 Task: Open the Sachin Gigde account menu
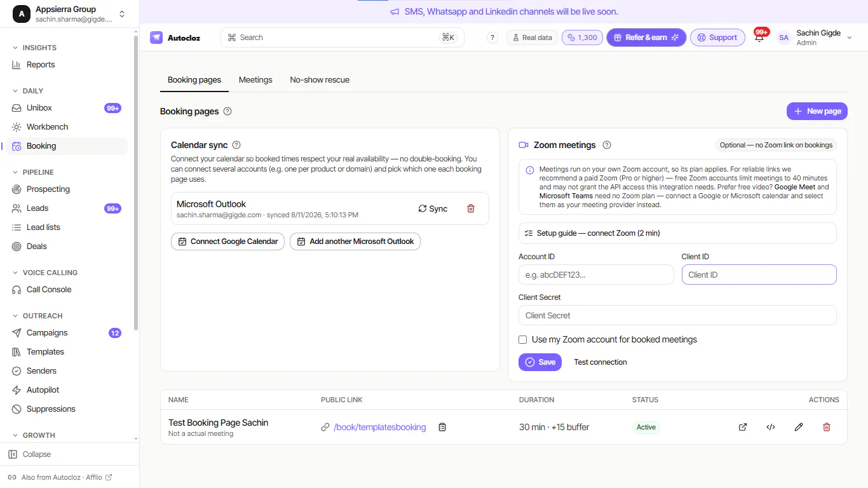click(850, 37)
